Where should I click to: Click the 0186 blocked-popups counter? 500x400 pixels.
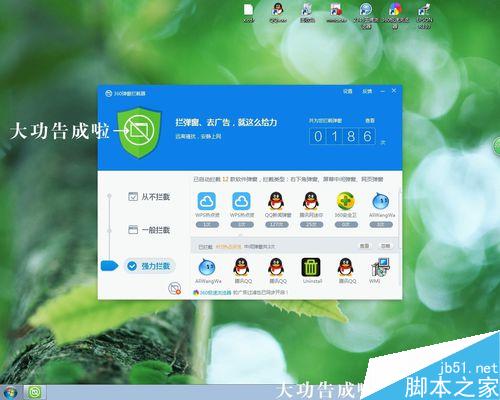[x=342, y=136]
